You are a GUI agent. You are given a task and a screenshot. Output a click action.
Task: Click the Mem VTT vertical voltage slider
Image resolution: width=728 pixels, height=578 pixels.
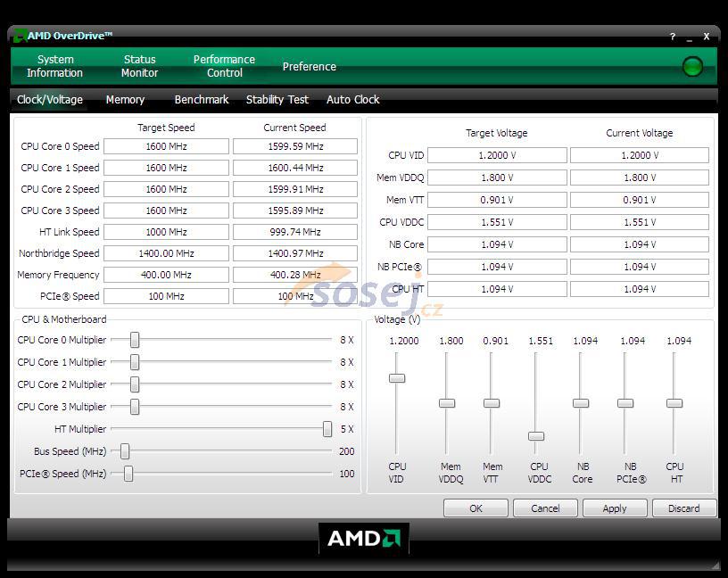(492, 403)
